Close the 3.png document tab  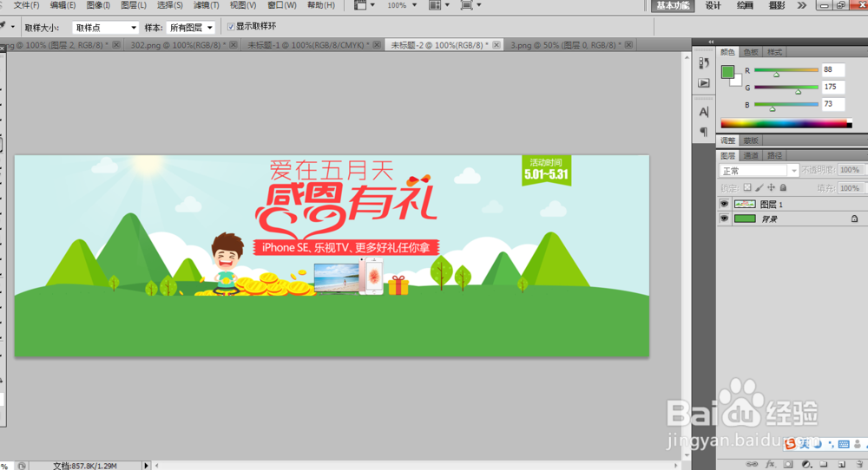click(628, 45)
